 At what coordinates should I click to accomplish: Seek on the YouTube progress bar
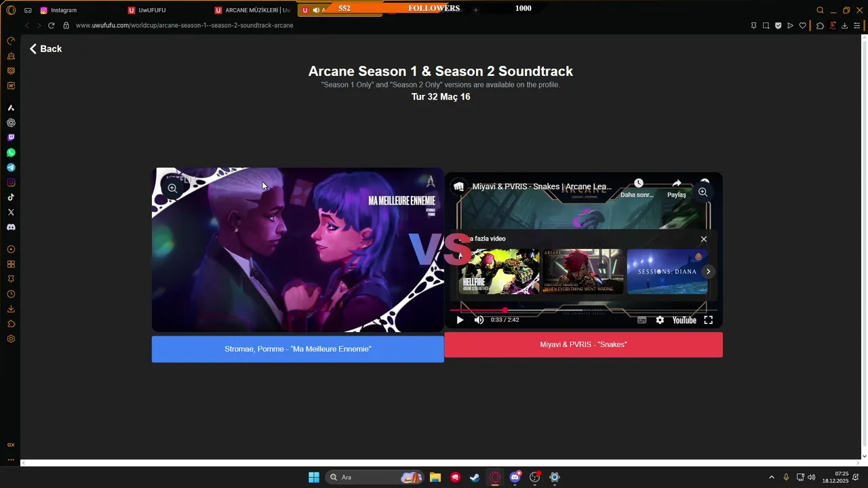(x=583, y=310)
